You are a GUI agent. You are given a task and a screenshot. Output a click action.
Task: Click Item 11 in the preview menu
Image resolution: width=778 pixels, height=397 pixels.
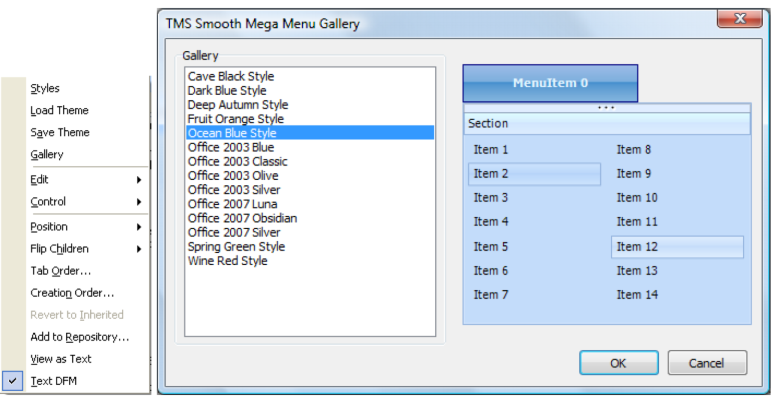637,222
